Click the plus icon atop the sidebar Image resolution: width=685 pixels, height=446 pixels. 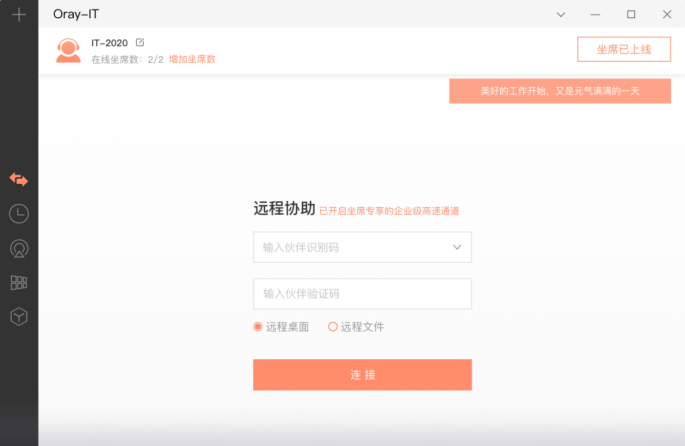pyautogui.click(x=18, y=14)
